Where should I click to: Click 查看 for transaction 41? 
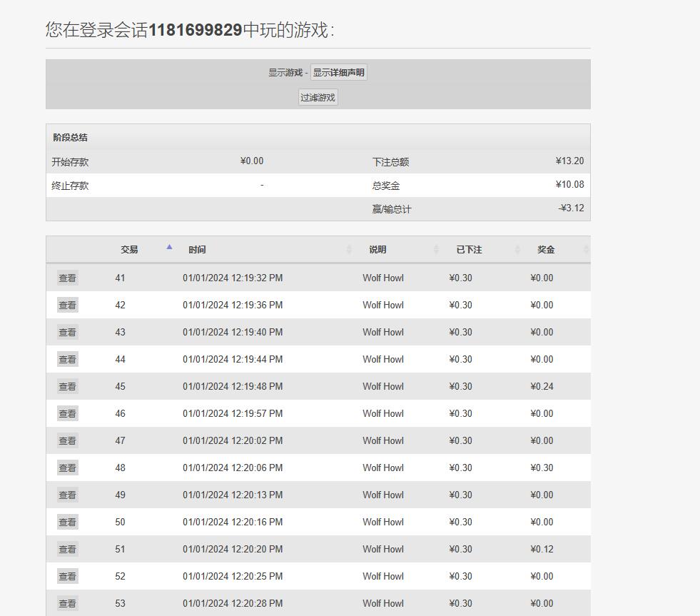[x=67, y=278]
